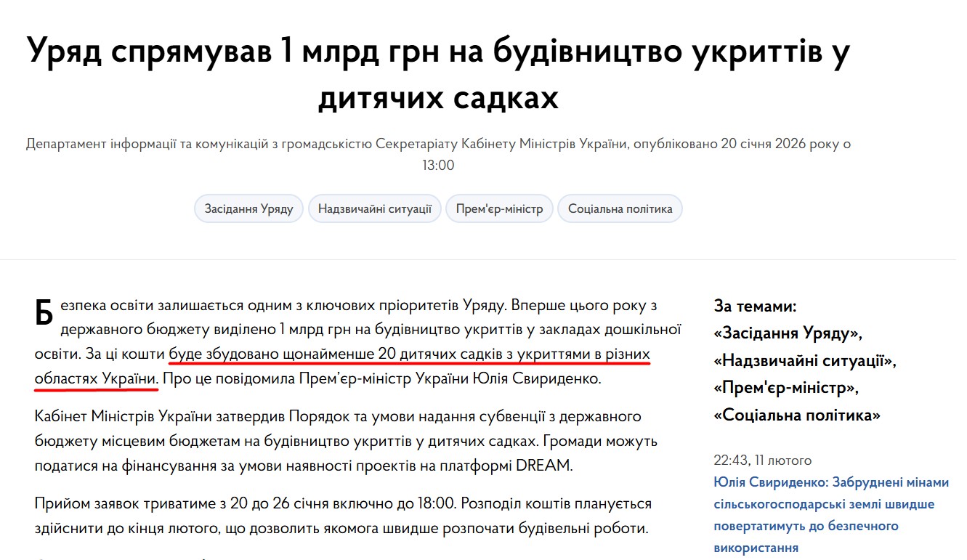
Task: Open «Соціальна політика» topic in sidebar
Action: click(x=796, y=415)
